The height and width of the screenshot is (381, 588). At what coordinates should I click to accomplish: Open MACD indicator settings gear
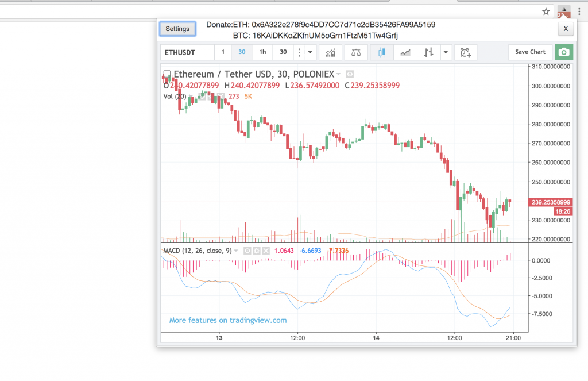click(x=257, y=251)
